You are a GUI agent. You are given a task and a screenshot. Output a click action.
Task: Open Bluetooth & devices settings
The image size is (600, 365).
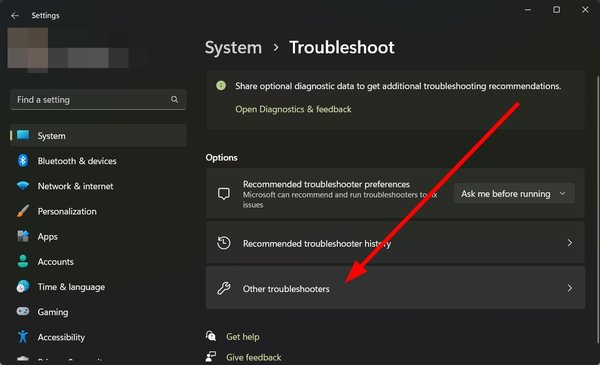coord(98,161)
